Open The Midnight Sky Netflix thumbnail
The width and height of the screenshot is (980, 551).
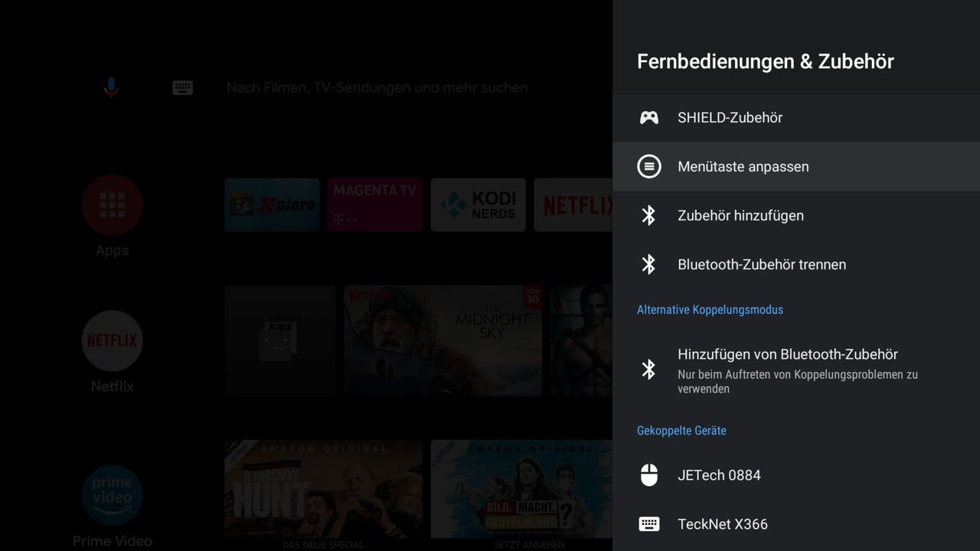tap(443, 341)
